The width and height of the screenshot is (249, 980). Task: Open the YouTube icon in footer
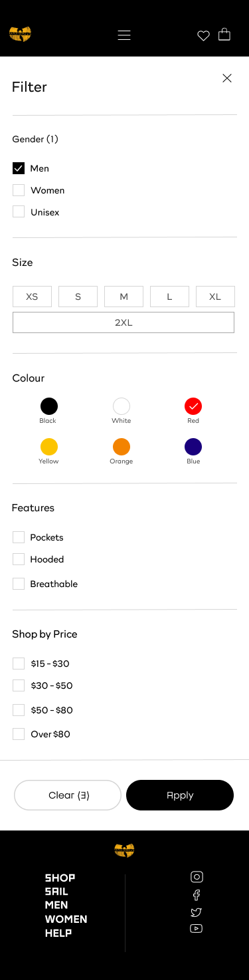coord(196,928)
